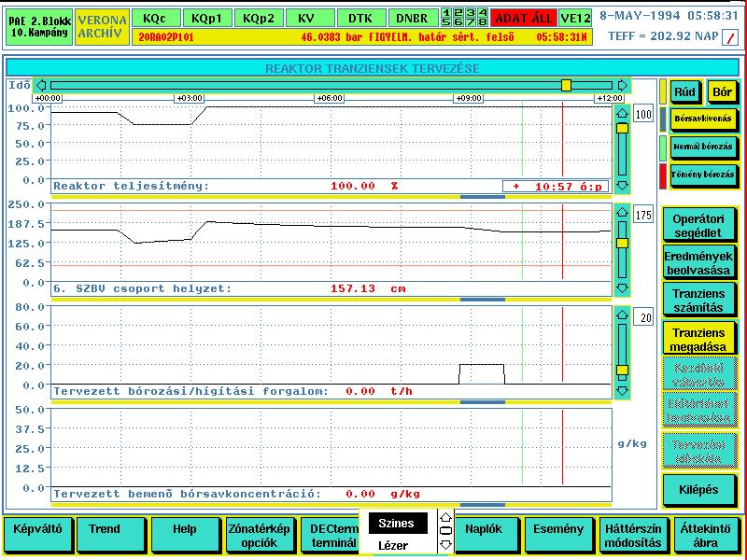Click the +09:00 time marker
The width and height of the screenshot is (747, 560).
469,98
